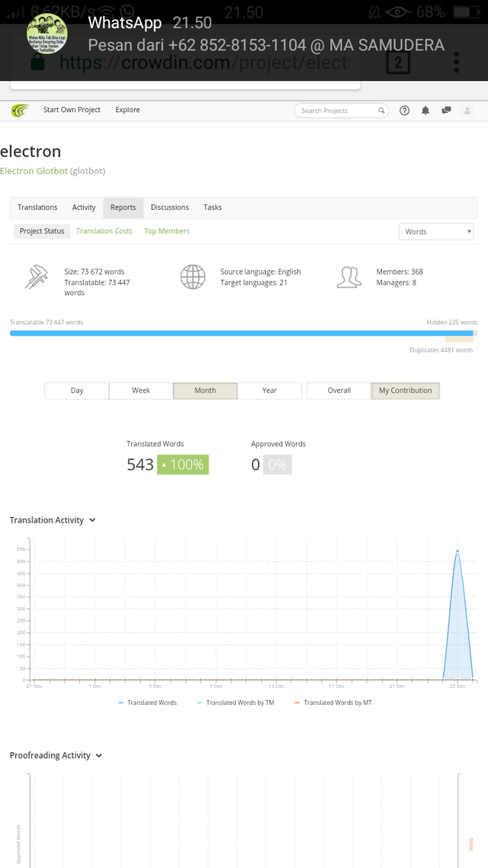The height and width of the screenshot is (868, 488).
Task: Click the search magnifier icon
Action: pyautogui.click(x=381, y=111)
